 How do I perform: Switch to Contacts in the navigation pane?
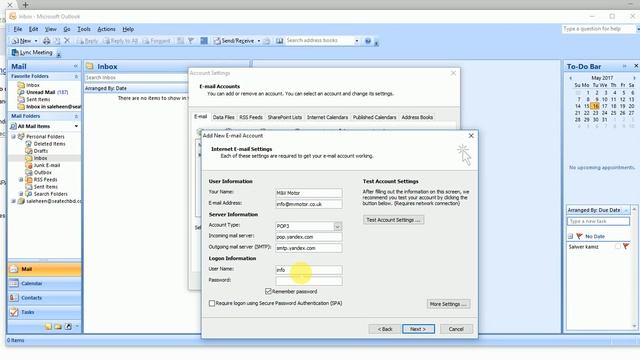(x=44, y=298)
